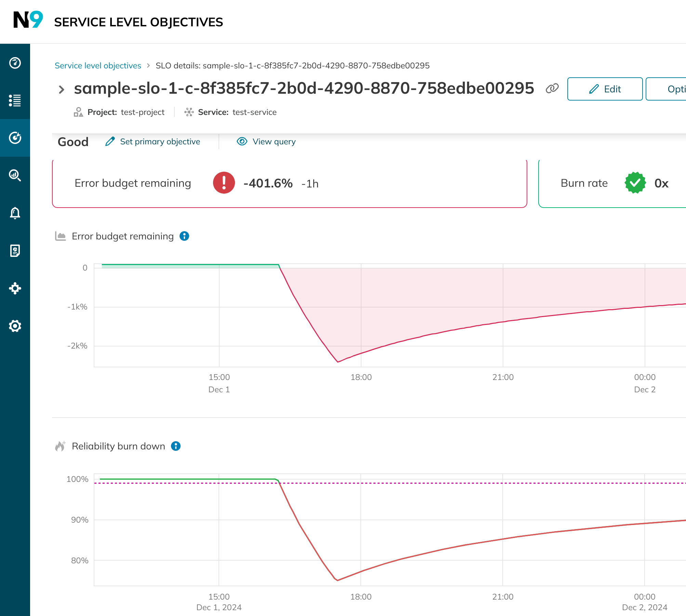This screenshot has width=686, height=616.
Task: Click the 00:00 Dec 2, 2024 axis label
Action: click(645, 602)
